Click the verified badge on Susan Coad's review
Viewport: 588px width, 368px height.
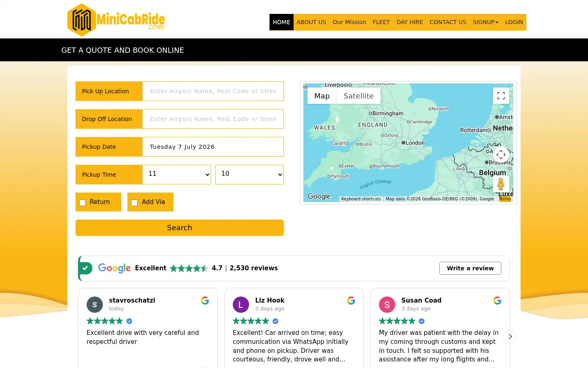[x=422, y=321]
